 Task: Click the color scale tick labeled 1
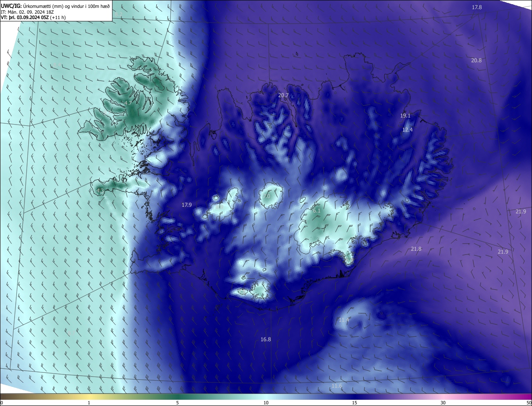89,403
